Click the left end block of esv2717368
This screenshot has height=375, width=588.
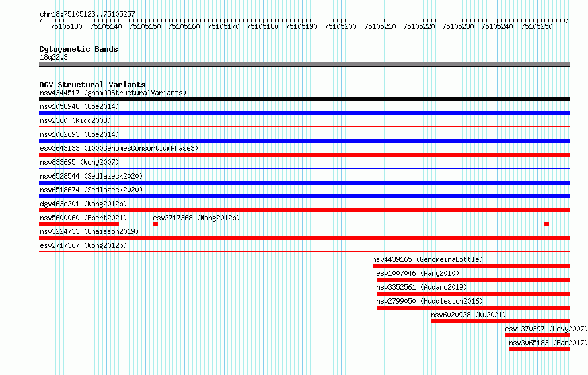pyautogui.click(x=156, y=224)
